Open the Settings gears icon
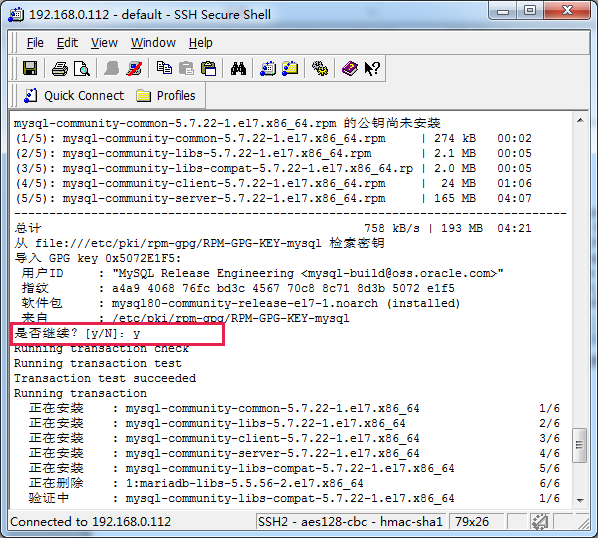The image size is (598, 538). click(320, 69)
